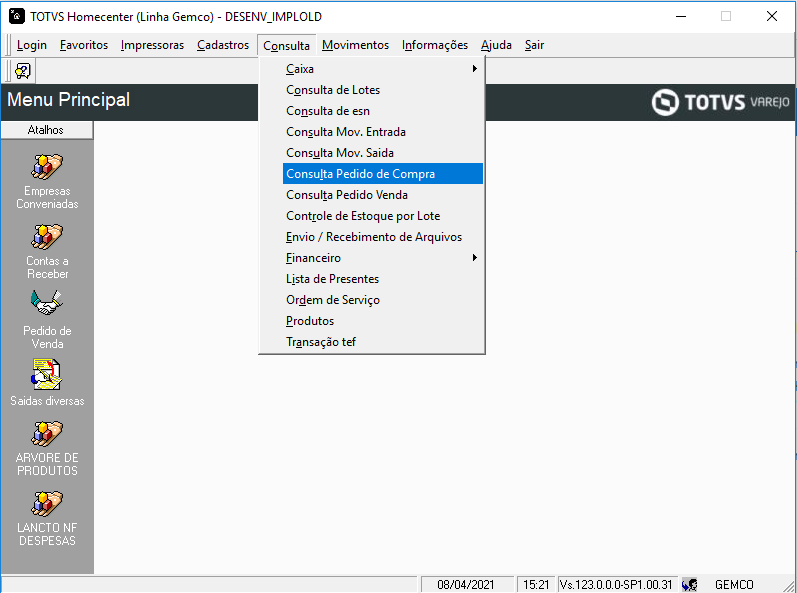Open the Pedido de Venda handshake icon
797x593 pixels.
tap(47, 303)
